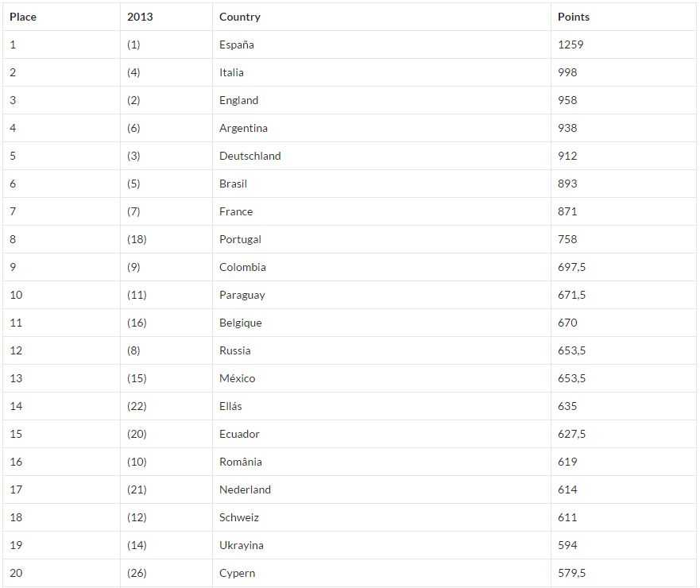Select the Deutschland table cell
The width and height of the screenshot is (700, 588).
250,156
